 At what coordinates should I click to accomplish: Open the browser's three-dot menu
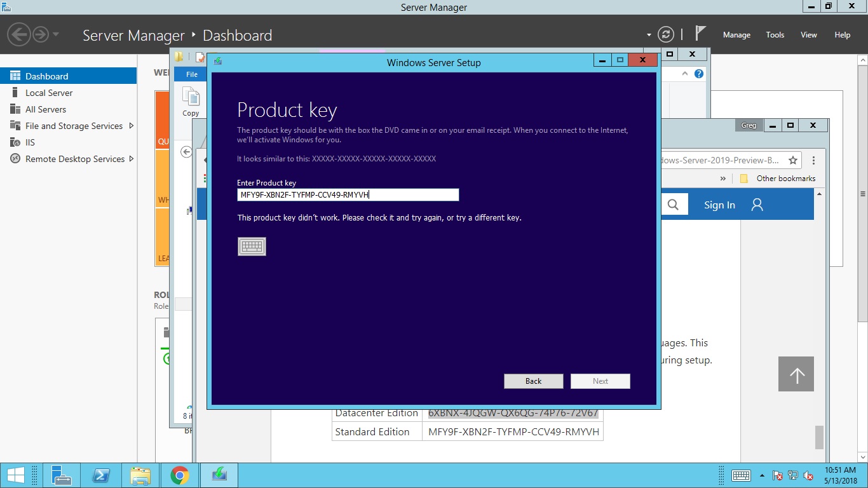pyautogui.click(x=813, y=160)
